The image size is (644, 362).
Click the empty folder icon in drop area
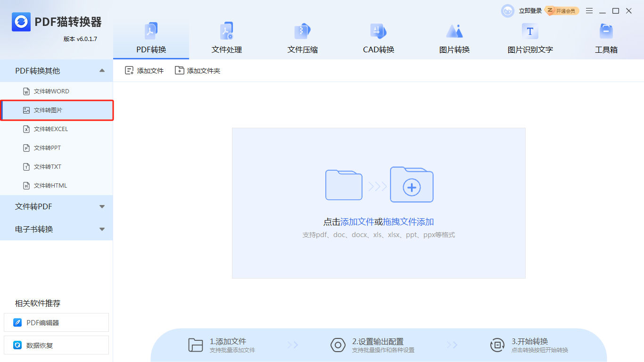pyautogui.click(x=344, y=185)
